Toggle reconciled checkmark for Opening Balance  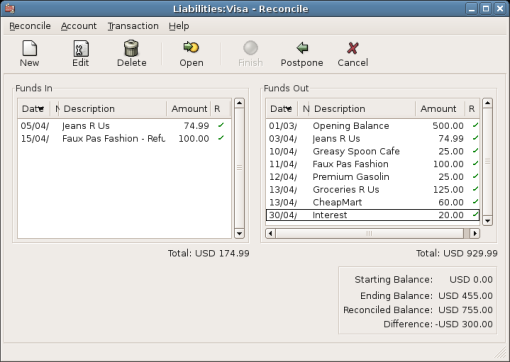[475, 126]
